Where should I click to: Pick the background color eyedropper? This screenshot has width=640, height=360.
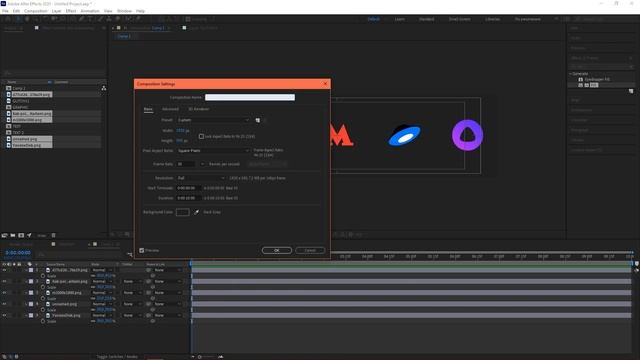(196, 212)
